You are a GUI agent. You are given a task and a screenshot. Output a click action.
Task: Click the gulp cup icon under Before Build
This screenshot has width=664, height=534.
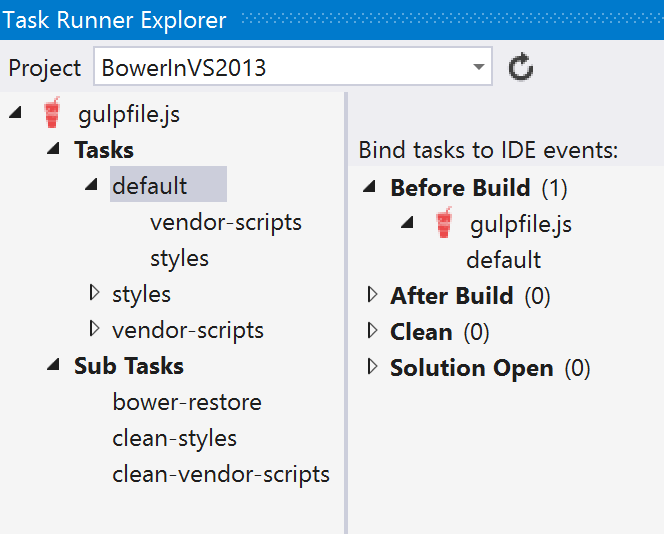coord(444,223)
